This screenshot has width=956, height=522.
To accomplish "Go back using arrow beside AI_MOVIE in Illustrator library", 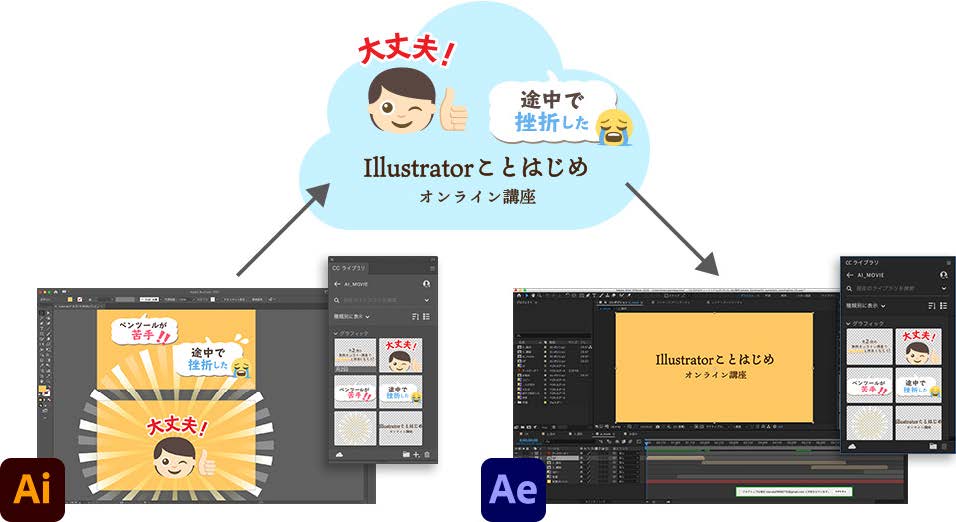I will click(x=337, y=284).
